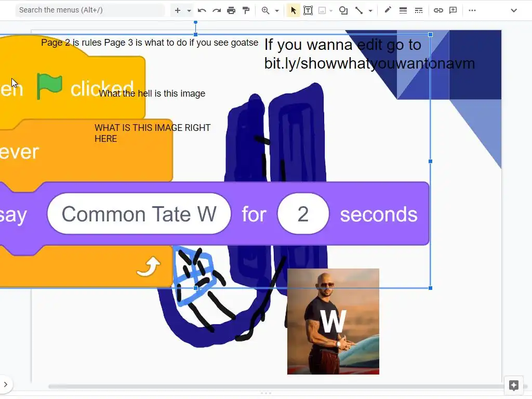Click the bit.ly/showwhatyouwantonavm text
The width and height of the screenshot is (532, 399).
(369, 63)
